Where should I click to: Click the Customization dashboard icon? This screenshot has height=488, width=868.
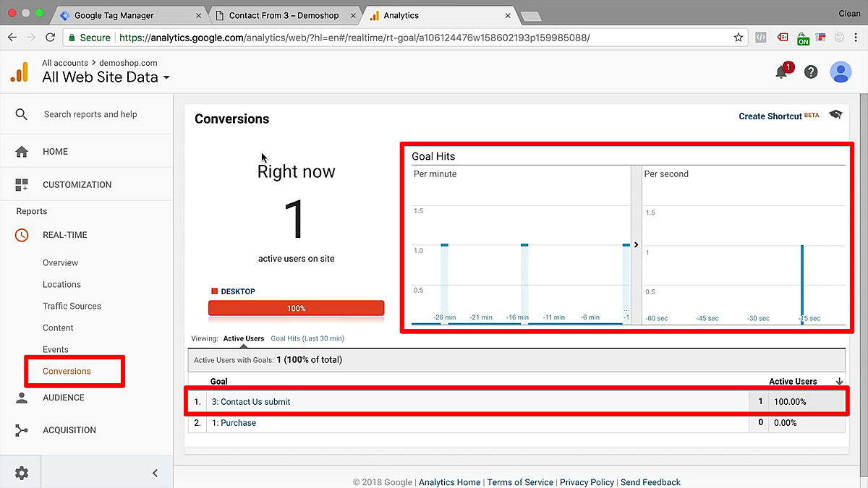pyautogui.click(x=22, y=185)
